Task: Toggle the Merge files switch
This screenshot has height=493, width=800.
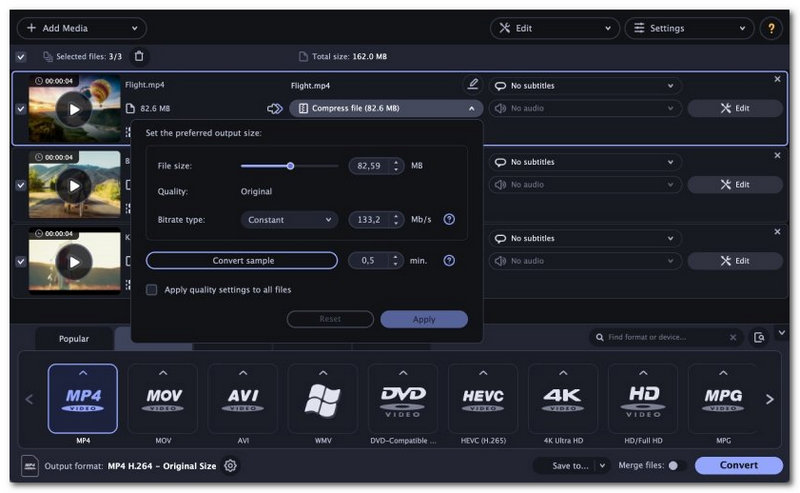Action: coord(677,465)
